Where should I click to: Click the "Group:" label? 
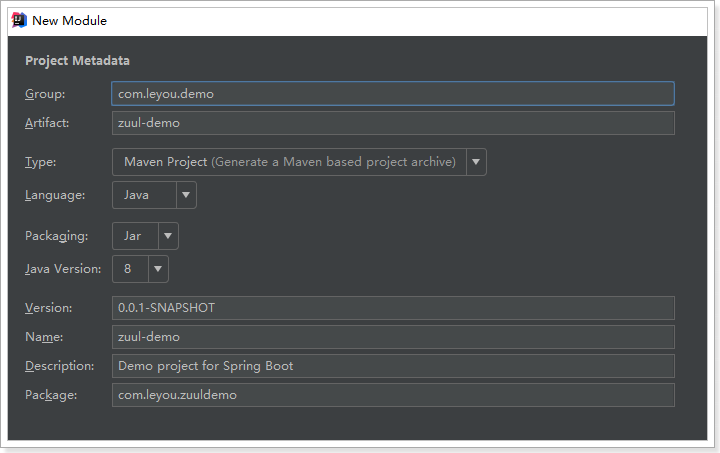(45, 94)
